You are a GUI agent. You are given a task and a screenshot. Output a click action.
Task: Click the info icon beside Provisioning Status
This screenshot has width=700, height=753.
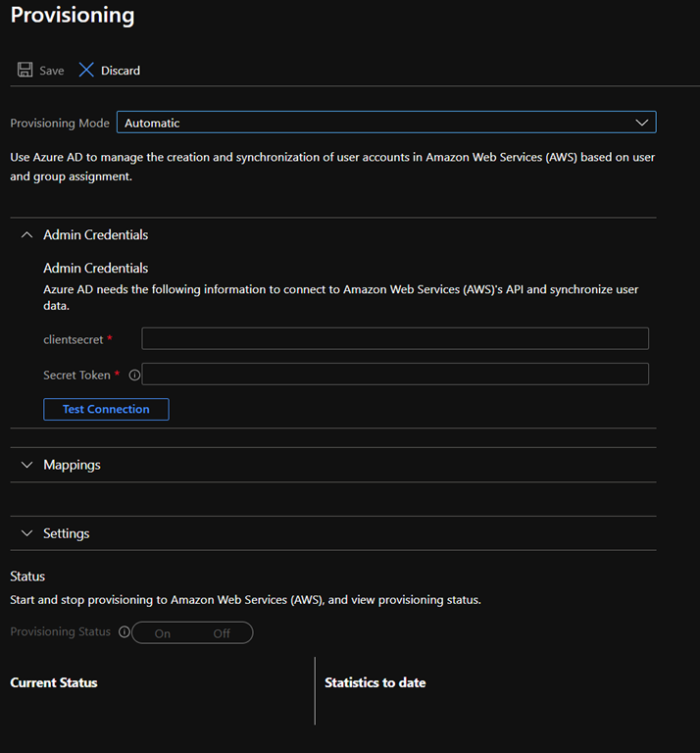coord(125,632)
